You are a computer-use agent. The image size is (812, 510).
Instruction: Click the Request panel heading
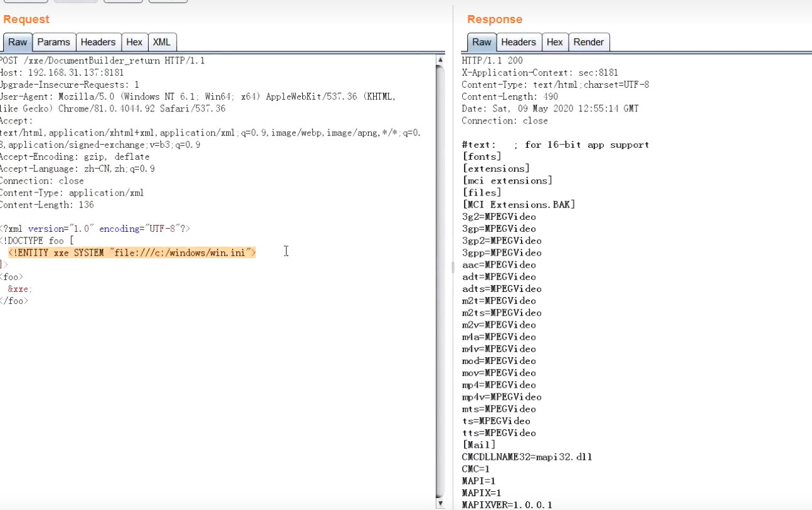coord(26,19)
